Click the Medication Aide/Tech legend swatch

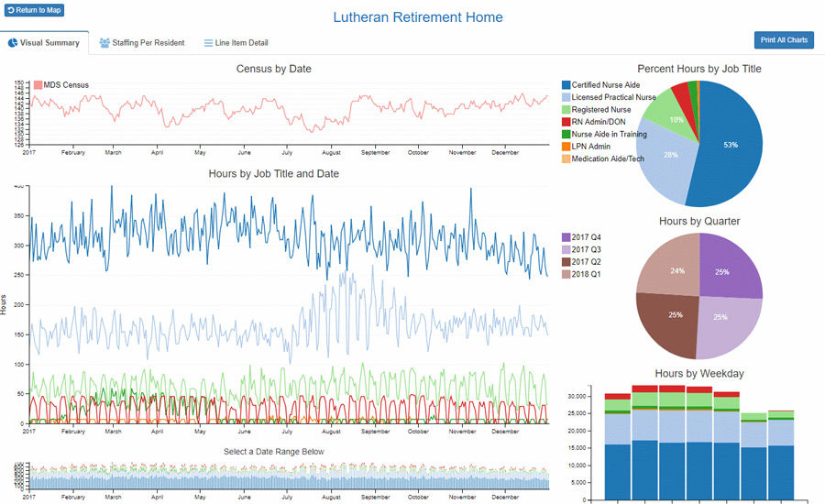[566, 159]
